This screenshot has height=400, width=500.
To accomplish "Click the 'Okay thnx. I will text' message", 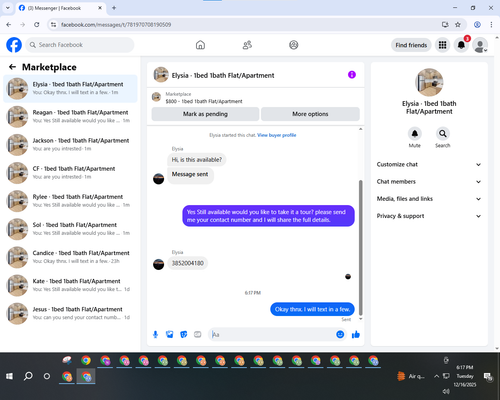I will point(312,309).
